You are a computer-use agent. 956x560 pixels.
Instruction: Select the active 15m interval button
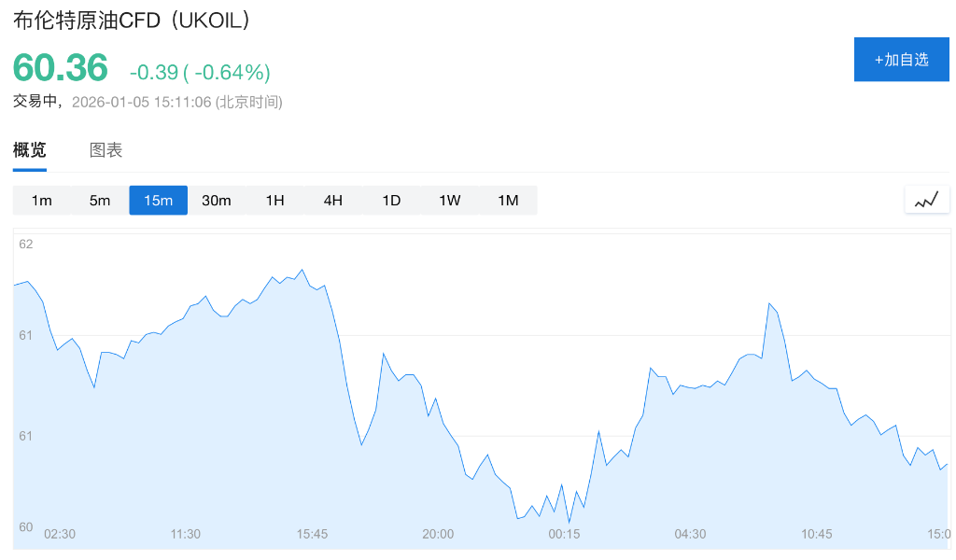[158, 201]
